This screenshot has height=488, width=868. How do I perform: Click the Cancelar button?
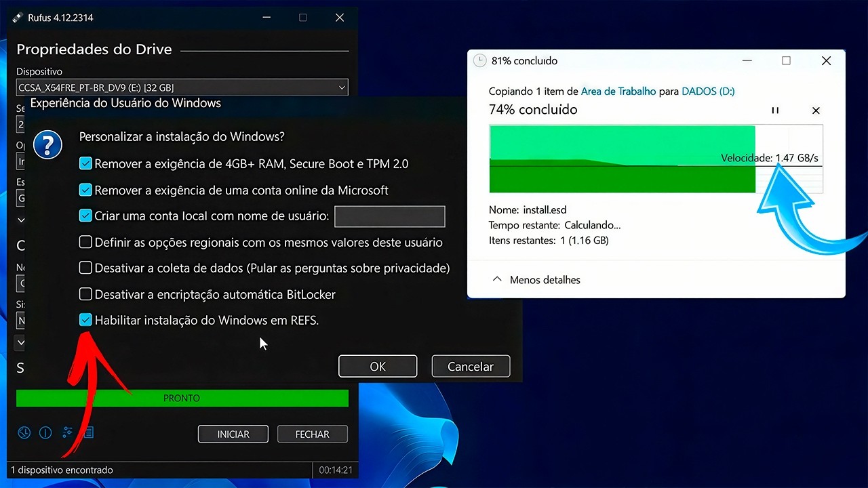[x=471, y=366]
